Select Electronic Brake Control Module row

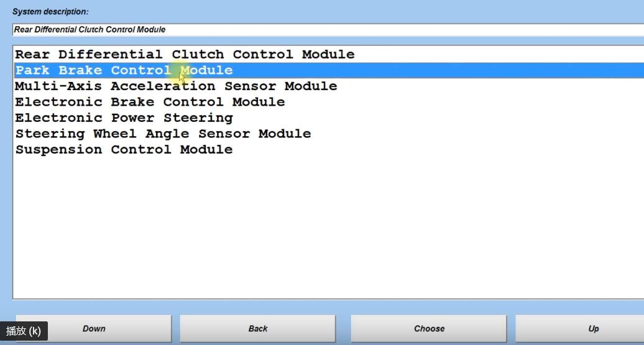point(329,102)
